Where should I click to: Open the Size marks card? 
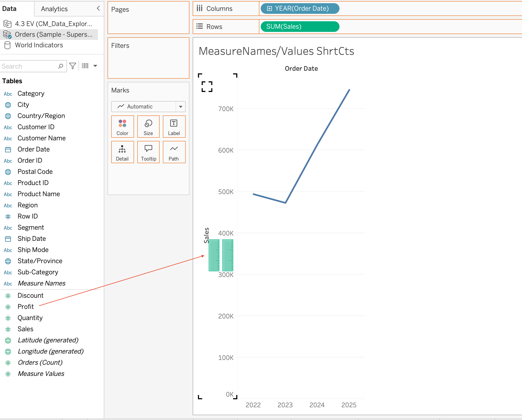(x=148, y=127)
